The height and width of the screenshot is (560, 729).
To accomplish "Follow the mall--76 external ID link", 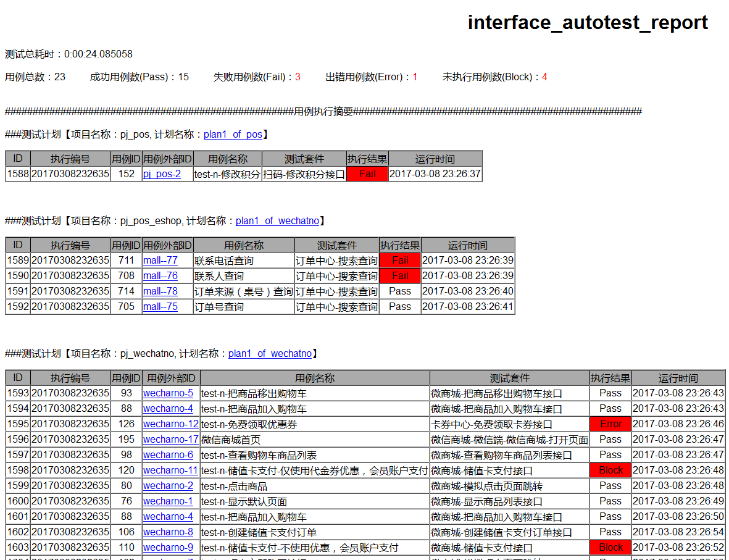I will tap(160, 276).
